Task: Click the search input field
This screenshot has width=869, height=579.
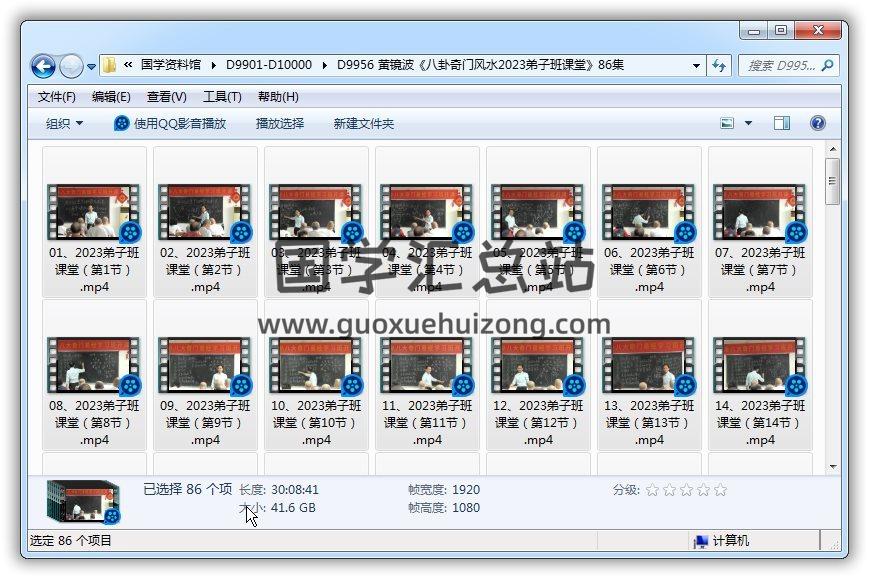Action: (780, 66)
